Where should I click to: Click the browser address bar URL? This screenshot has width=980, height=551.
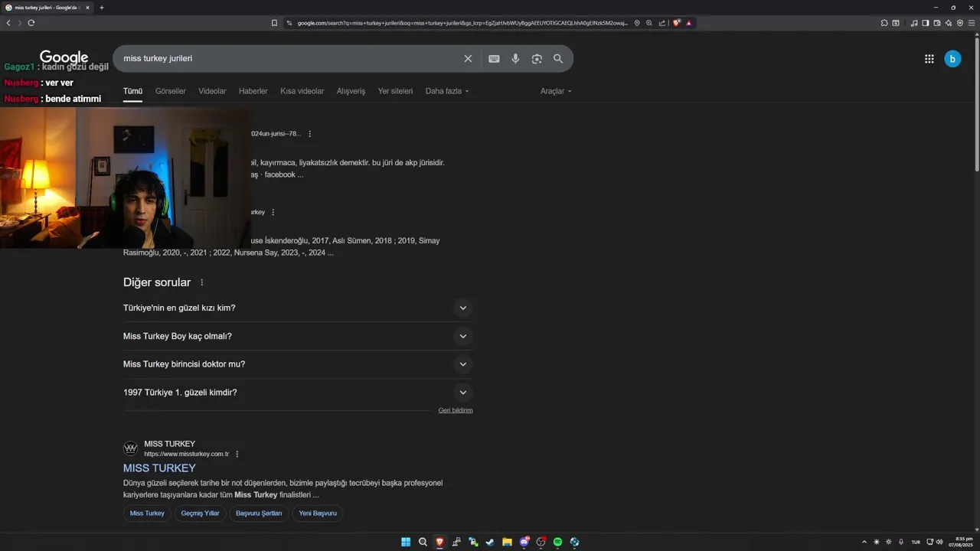click(462, 23)
